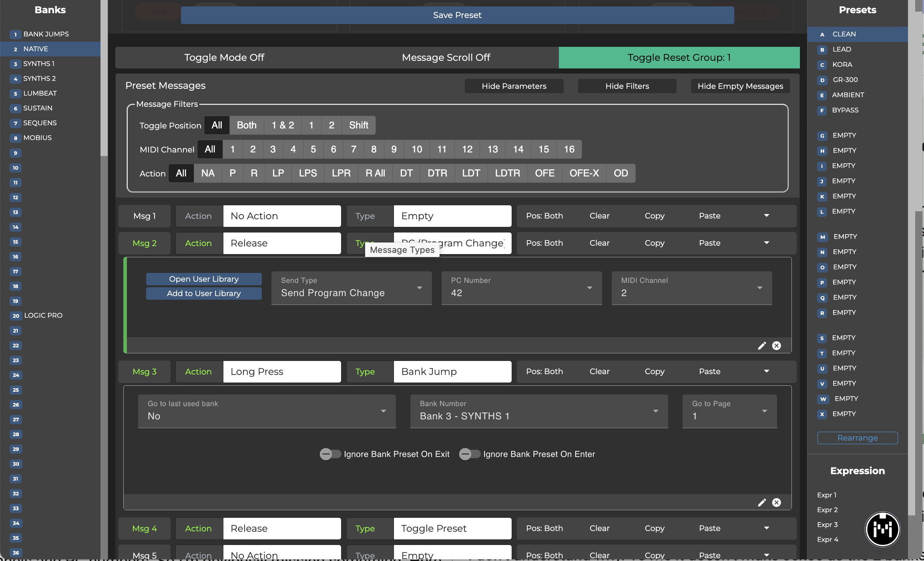Click the pencil edit icon in Msg 3 panel
This screenshot has width=924, height=561.
762,503
